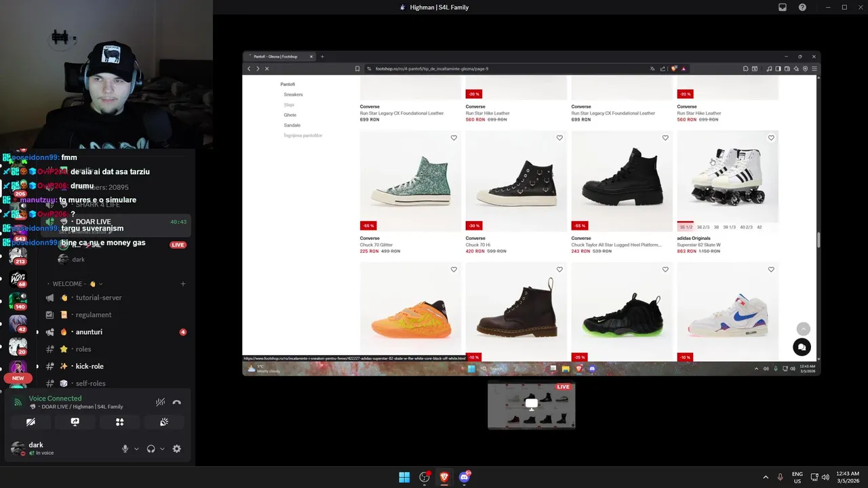Viewport: 868px width, 488px height.
Task: Click the page's vertical scrollbar thumb
Action: coord(818,240)
